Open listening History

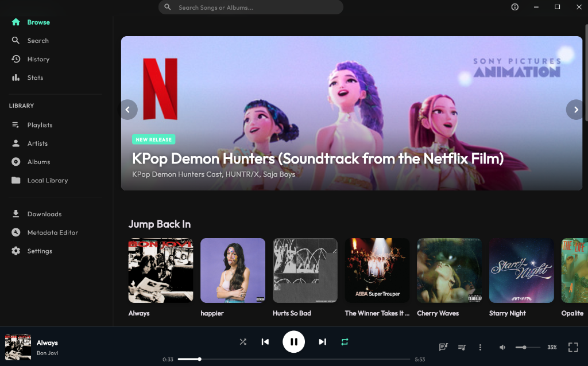32,59
